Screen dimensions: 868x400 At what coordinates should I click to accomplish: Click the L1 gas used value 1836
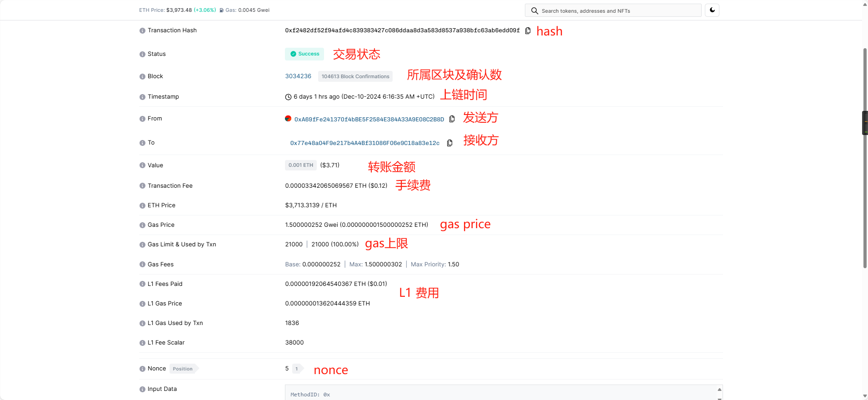click(x=292, y=323)
